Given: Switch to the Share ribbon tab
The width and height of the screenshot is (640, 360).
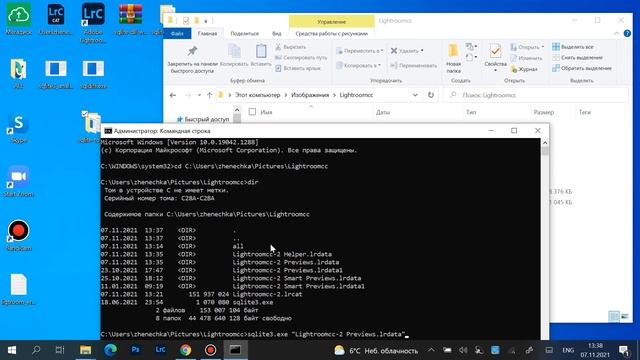Looking at the screenshot, I should coord(244,33).
